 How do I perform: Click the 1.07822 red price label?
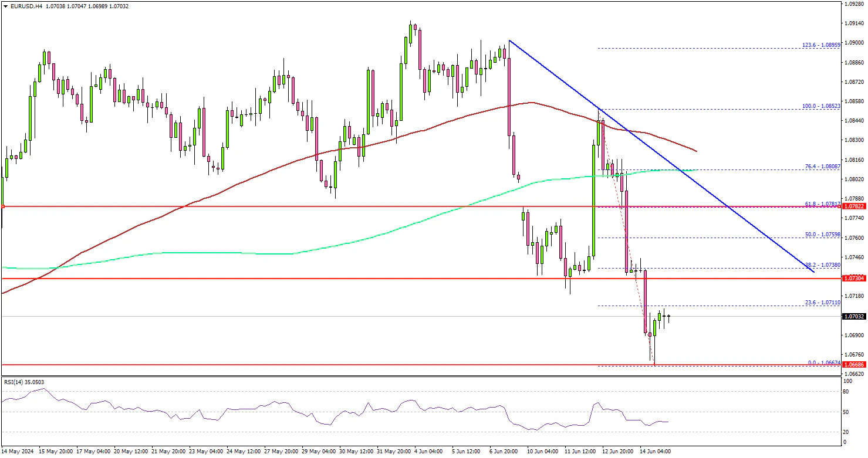point(854,207)
